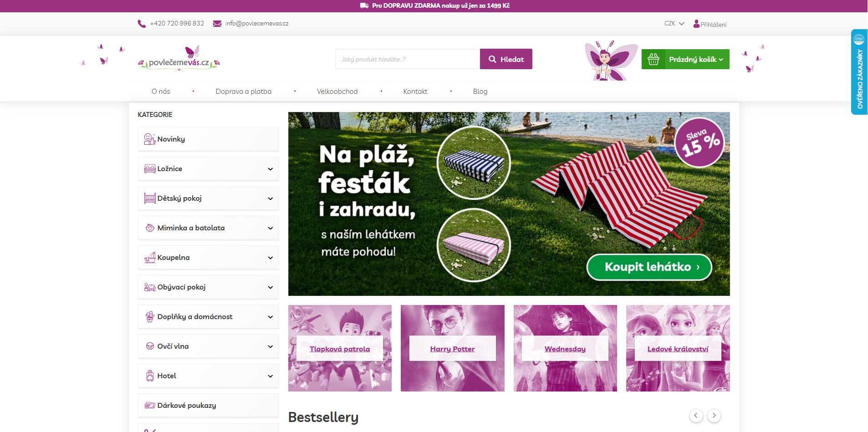Click the Doplňky a domácnost flower icon

coord(150,317)
